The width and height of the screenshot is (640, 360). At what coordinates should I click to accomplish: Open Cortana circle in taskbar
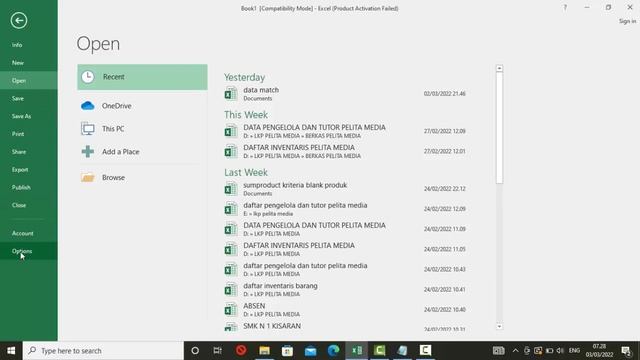point(195,351)
